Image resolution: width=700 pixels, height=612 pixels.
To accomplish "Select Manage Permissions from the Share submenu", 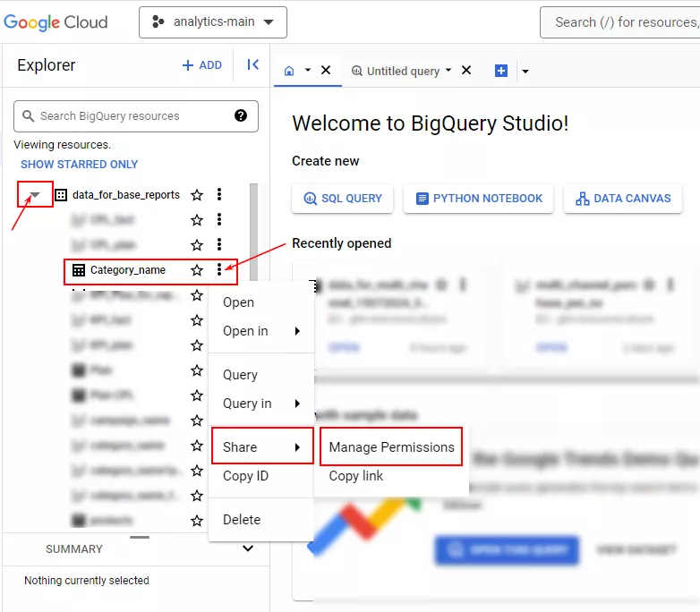I will tap(391, 446).
